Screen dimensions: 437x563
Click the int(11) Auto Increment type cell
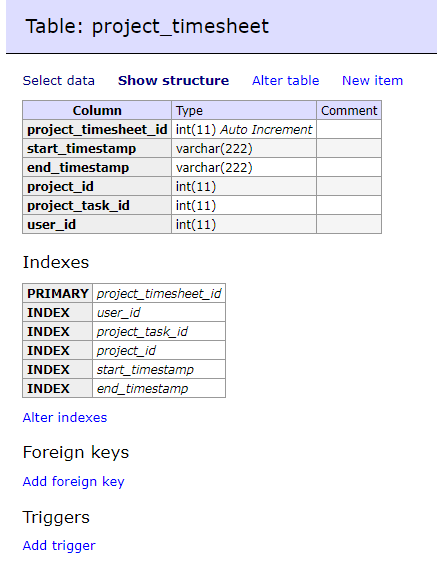pyautogui.click(x=244, y=129)
